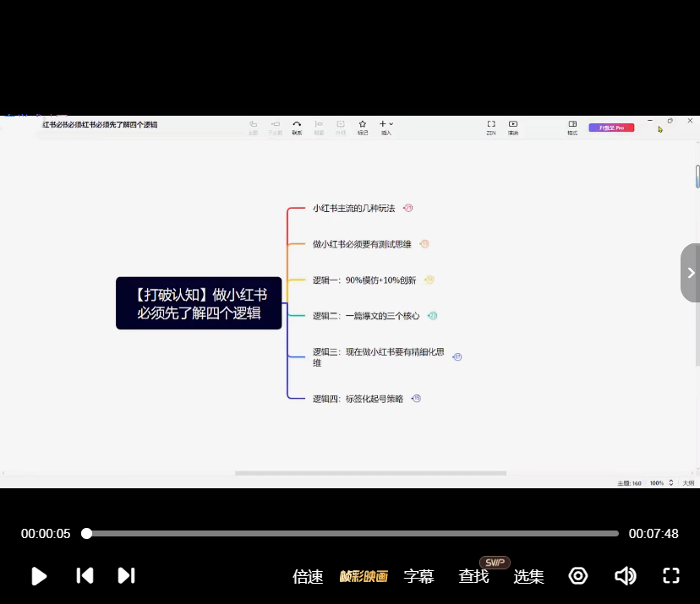Click the 帧彩映画 picture enhancement option
Screen dimensions: 700x604
click(x=364, y=577)
